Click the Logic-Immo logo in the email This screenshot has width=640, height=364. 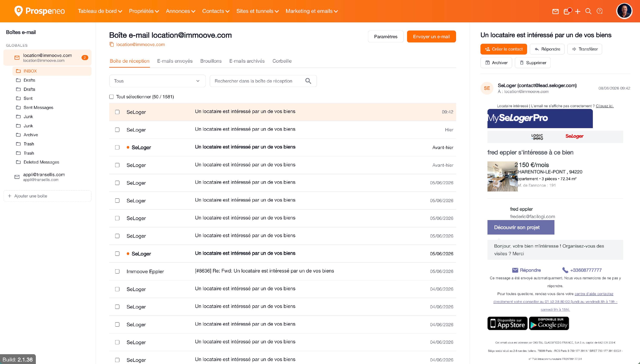pos(537,136)
